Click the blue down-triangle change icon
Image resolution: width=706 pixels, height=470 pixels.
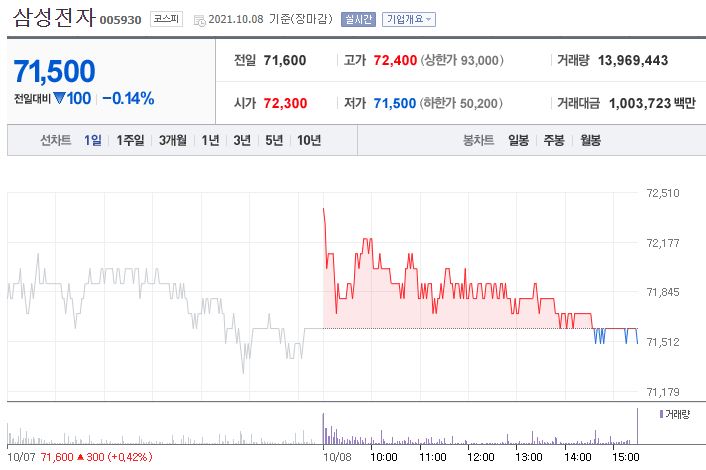(59, 98)
